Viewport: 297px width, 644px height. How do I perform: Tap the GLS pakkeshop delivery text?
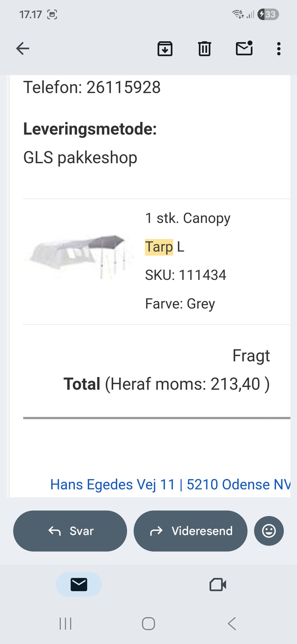coord(80,158)
